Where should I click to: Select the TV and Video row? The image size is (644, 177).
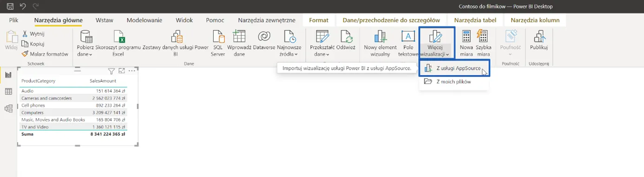[x=73, y=127]
